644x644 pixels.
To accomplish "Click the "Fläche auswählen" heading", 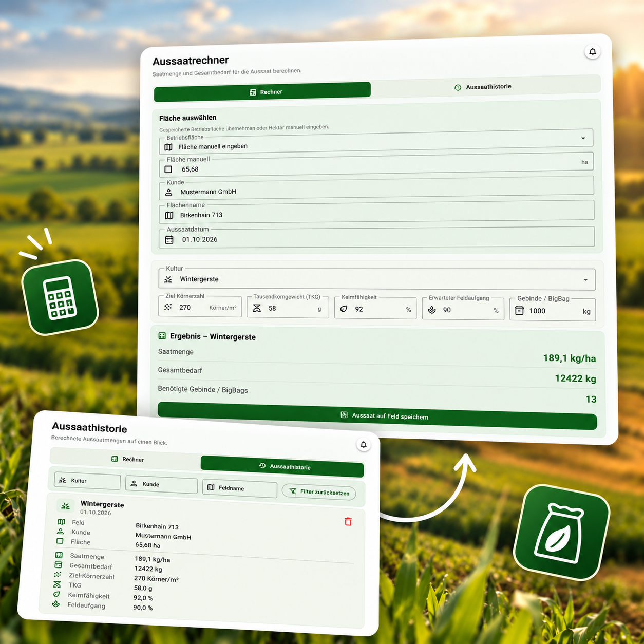I will click(188, 118).
